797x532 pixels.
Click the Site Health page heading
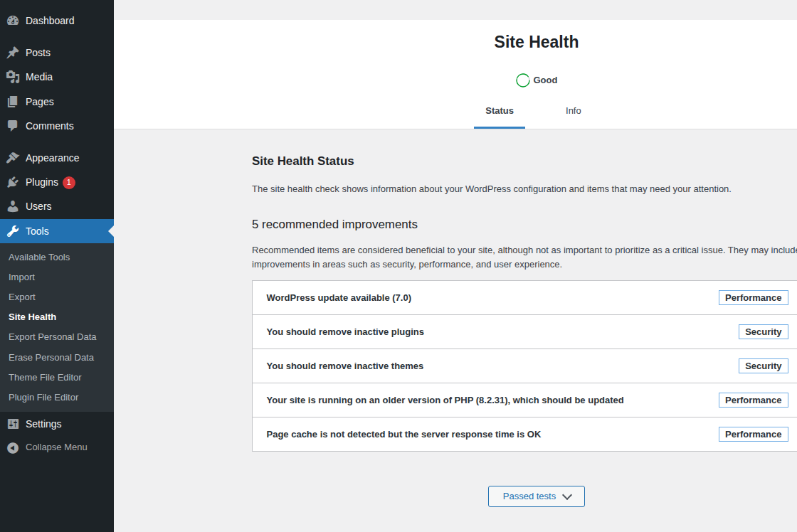pyautogui.click(x=537, y=42)
